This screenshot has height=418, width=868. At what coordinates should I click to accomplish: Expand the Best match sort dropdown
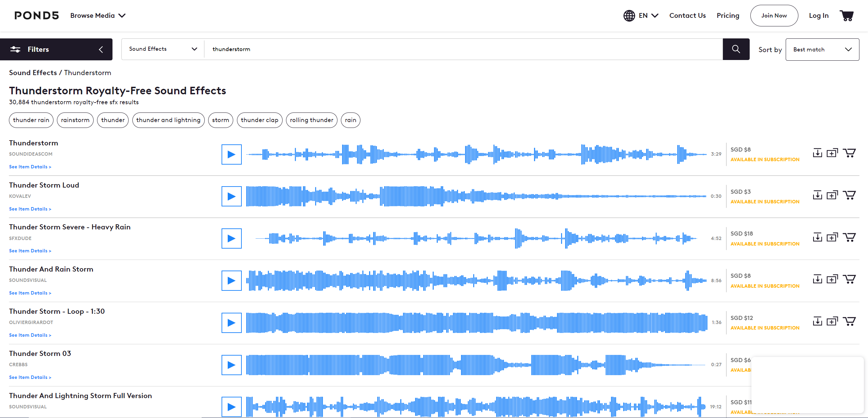pyautogui.click(x=822, y=49)
